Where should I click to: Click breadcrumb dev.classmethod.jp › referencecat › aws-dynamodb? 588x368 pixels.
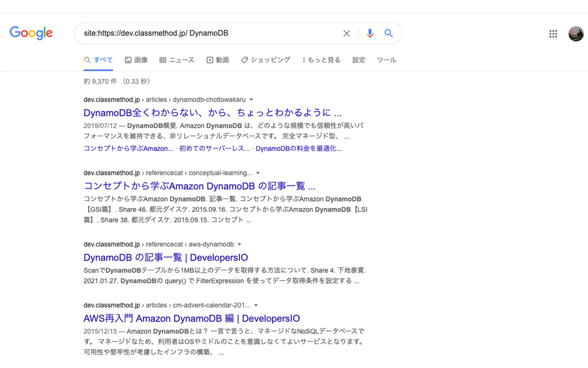pos(158,245)
